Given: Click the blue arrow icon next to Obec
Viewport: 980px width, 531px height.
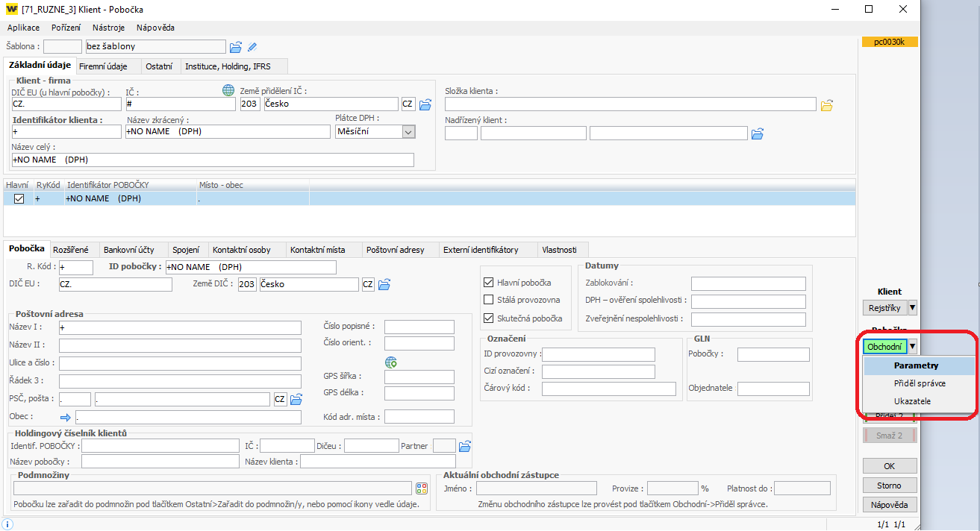Looking at the screenshot, I should click(x=65, y=417).
